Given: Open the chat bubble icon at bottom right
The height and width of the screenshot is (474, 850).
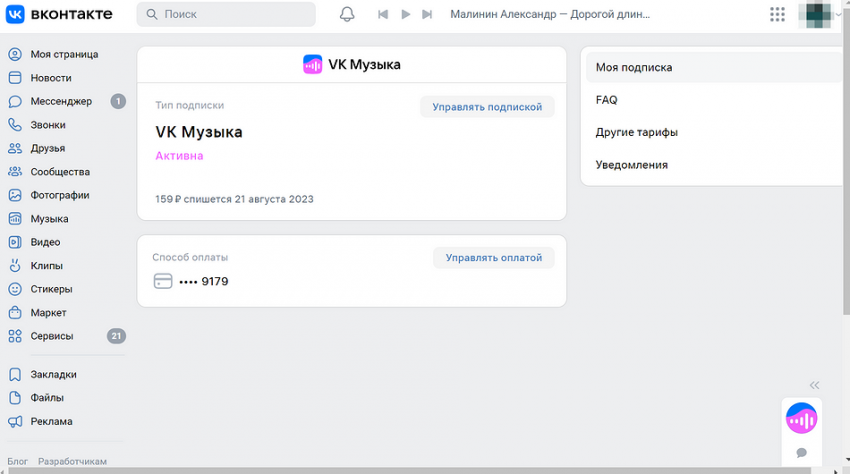Looking at the screenshot, I should click(801, 453).
